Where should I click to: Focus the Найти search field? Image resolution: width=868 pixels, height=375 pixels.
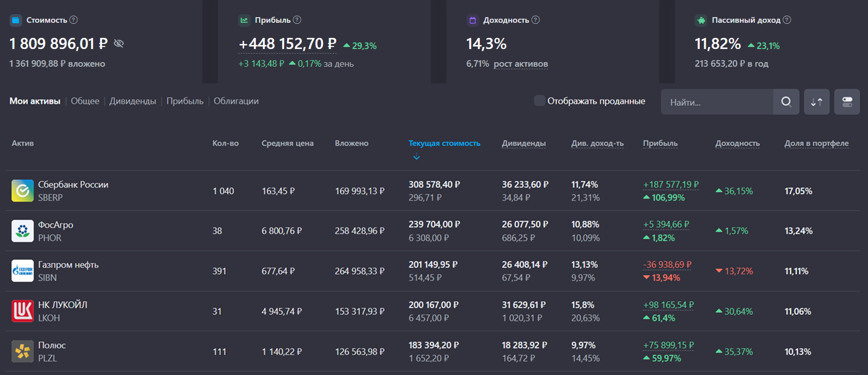(x=717, y=102)
